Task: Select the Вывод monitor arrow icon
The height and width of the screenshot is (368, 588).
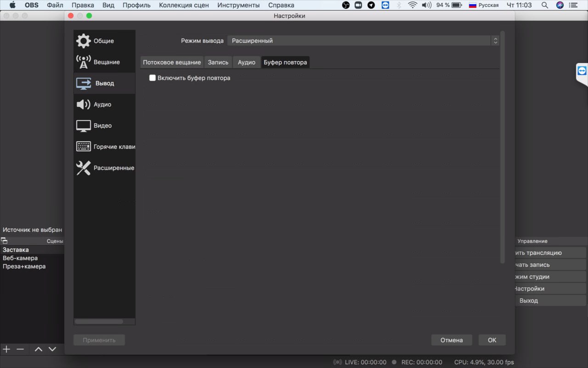Action: click(83, 83)
